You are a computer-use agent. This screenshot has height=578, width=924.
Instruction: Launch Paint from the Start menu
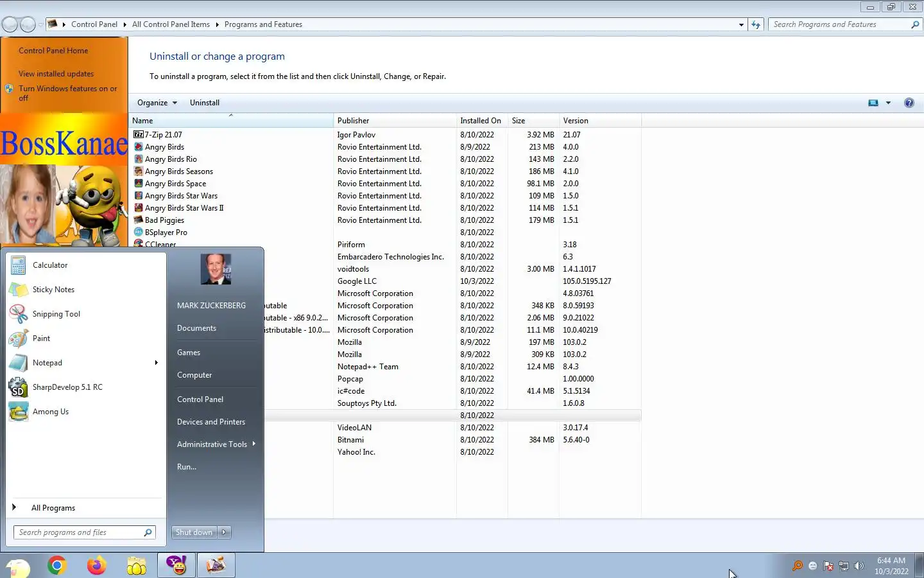pos(86,338)
